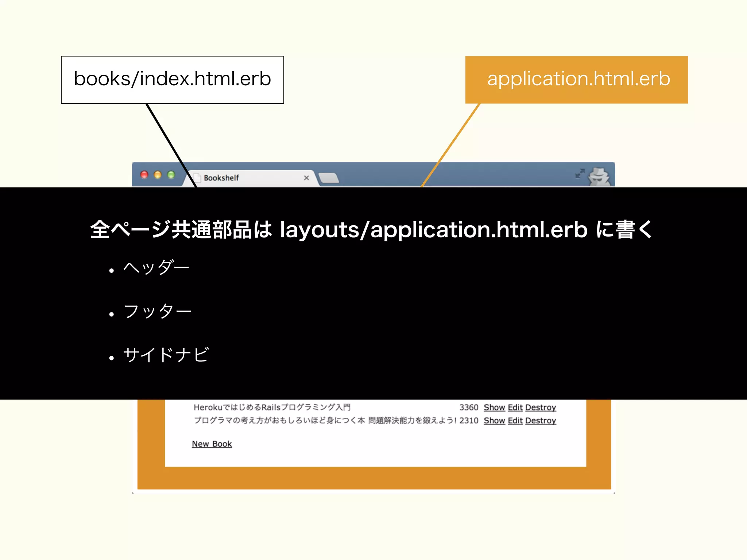
Task: Click the ヘッダー bullet item
Action: (x=156, y=267)
